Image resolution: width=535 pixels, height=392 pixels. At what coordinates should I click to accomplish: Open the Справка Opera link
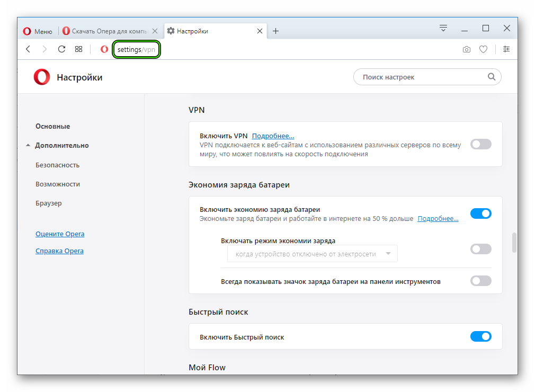59,251
